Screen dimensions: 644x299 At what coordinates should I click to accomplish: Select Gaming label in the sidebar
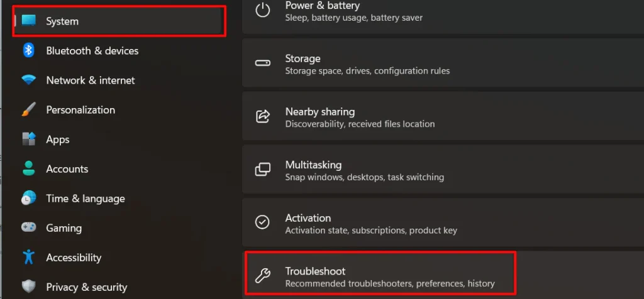pos(64,228)
